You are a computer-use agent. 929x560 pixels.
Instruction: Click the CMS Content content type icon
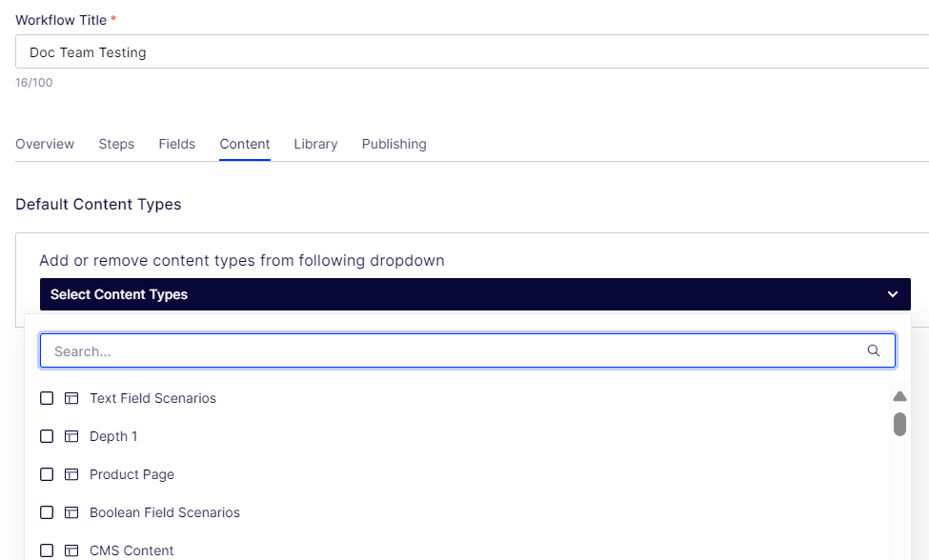71,550
